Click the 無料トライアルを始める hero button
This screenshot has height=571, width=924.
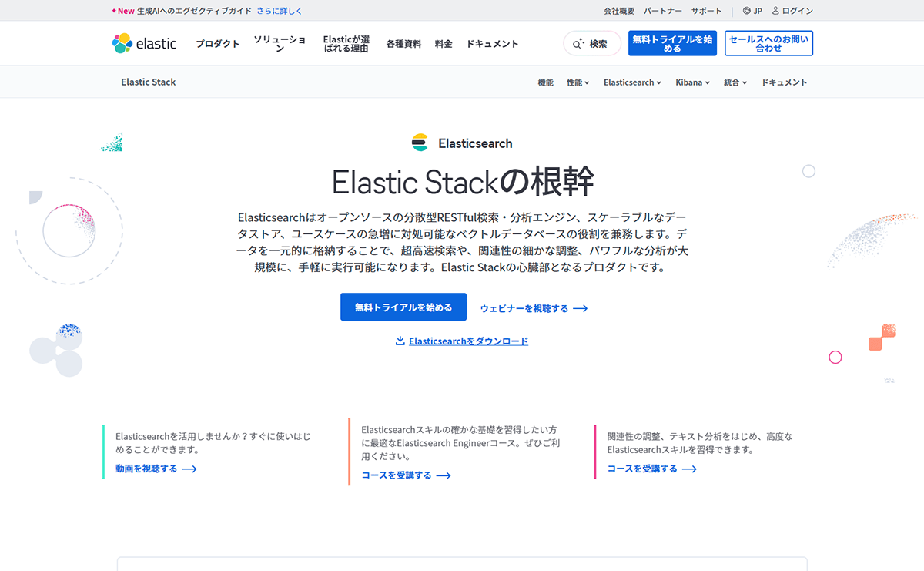pyautogui.click(x=403, y=307)
